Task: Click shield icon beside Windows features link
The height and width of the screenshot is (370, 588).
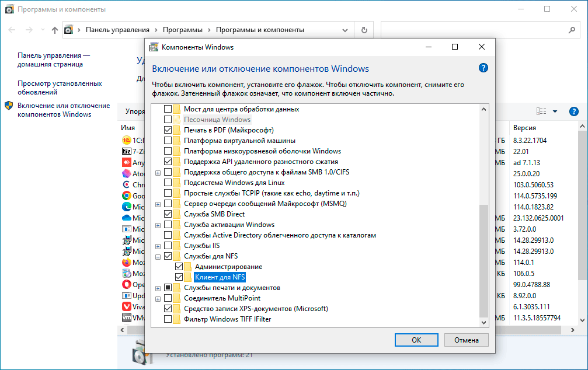Action: tap(9, 106)
